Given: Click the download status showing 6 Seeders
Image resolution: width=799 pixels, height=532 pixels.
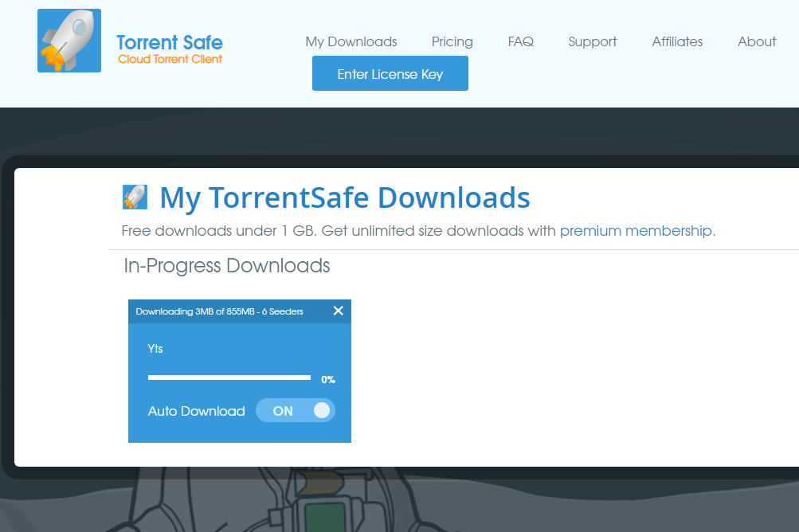Looking at the screenshot, I should coord(221,311).
